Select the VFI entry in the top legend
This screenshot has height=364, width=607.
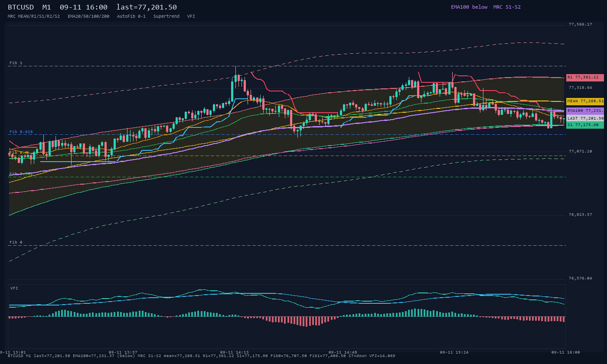coord(191,16)
